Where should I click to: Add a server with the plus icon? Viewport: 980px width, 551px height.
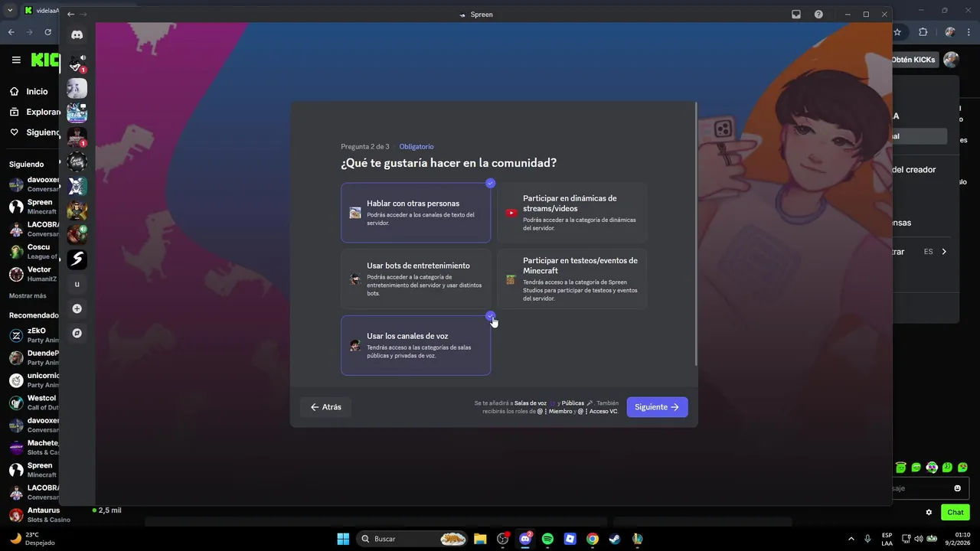pyautogui.click(x=77, y=308)
